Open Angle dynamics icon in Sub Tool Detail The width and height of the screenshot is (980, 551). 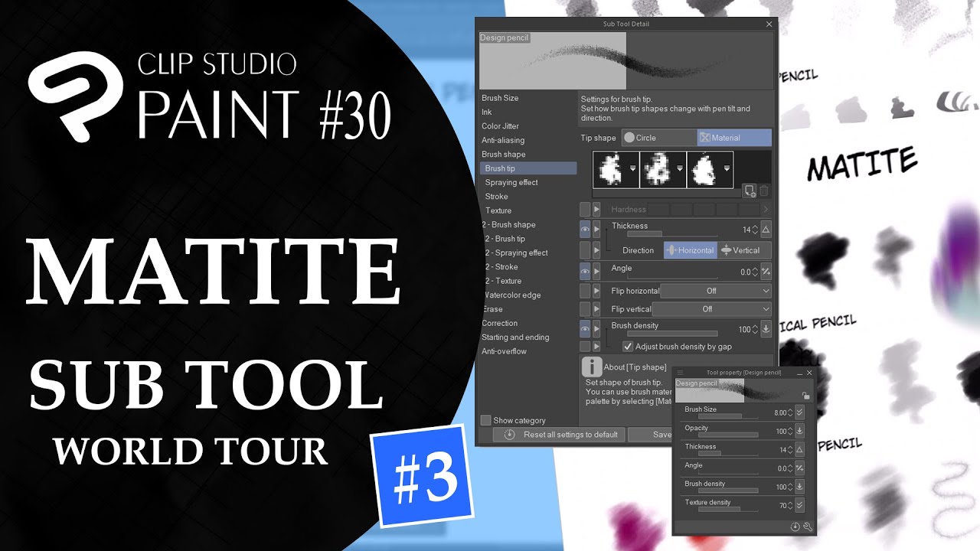pyautogui.click(x=766, y=272)
